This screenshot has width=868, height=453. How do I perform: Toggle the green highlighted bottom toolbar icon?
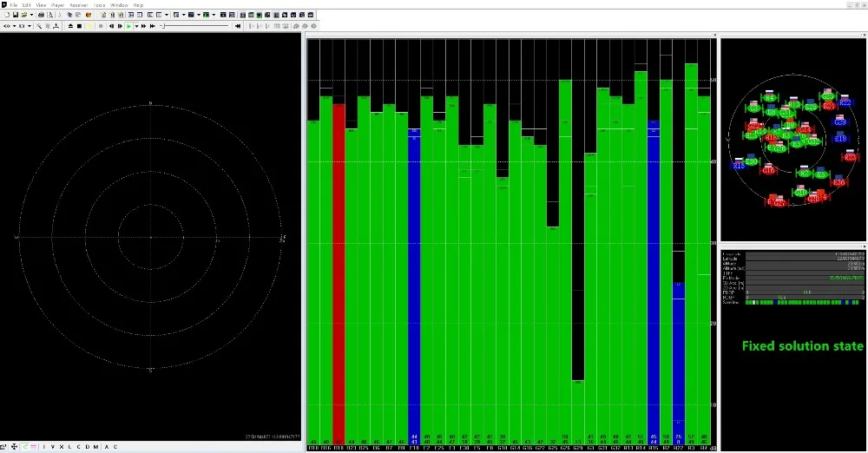23,447
